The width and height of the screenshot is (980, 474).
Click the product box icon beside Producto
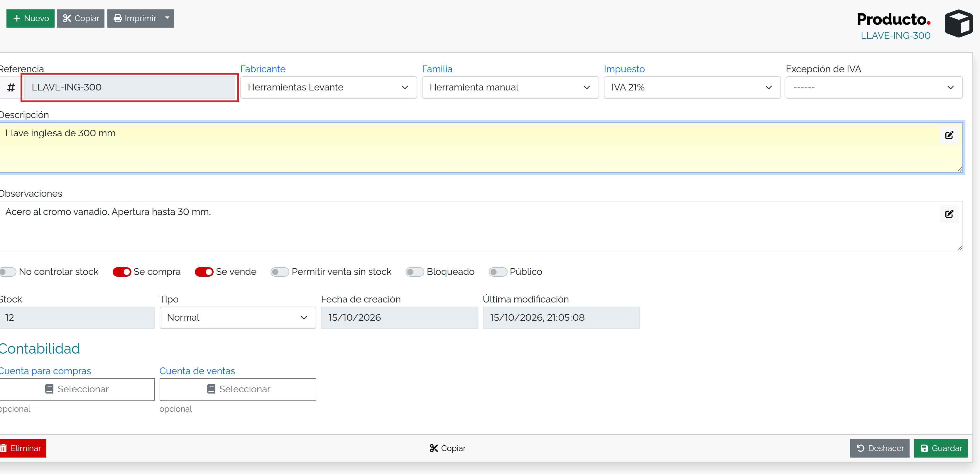click(x=959, y=23)
